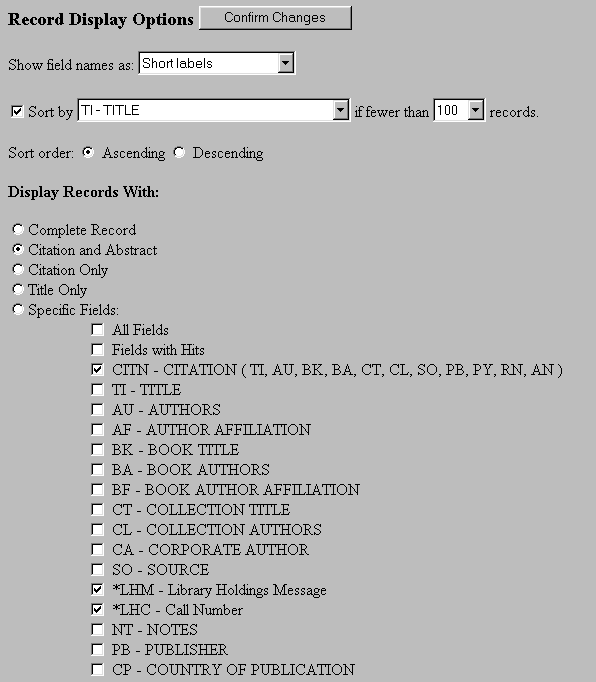Uncheck the LHC - Call Number checkbox
Viewport: 596px width, 682px height.
[x=97, y=609]
